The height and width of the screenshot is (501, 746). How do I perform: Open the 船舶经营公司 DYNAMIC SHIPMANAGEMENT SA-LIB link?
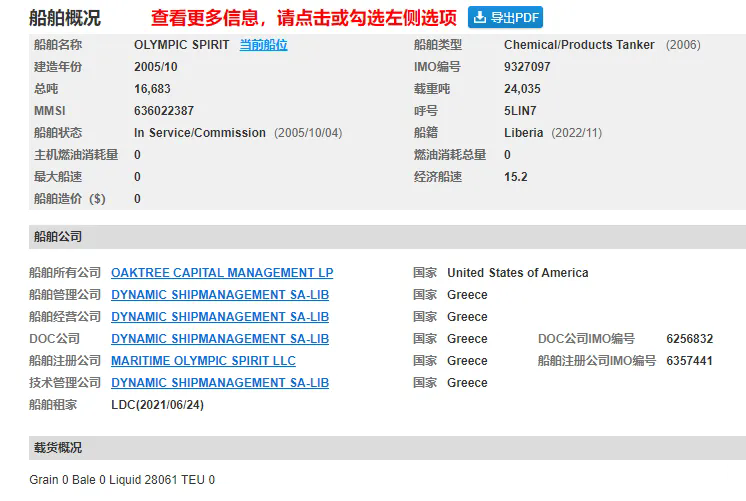[x=220, y=316]
